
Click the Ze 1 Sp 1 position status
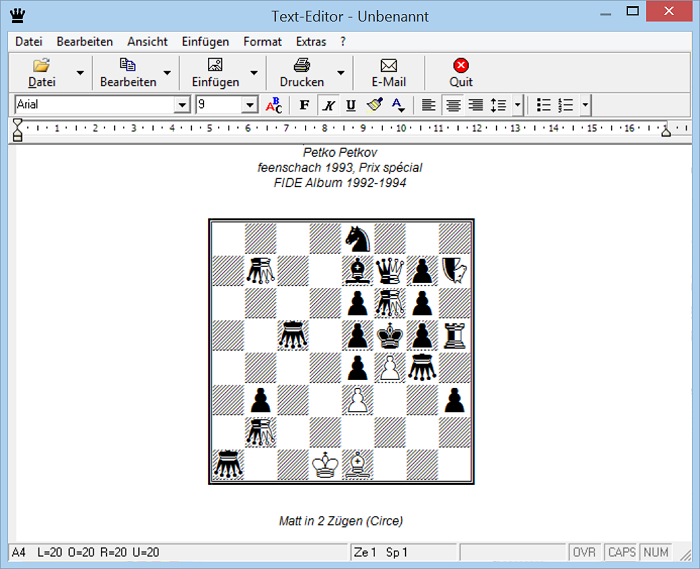[380, 552]
